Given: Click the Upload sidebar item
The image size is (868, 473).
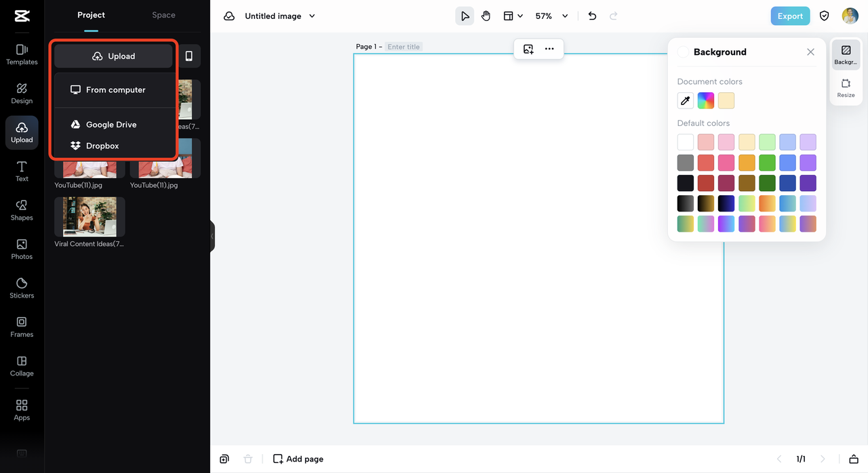Looking at the screenshot, I should [x=22, y=132].
